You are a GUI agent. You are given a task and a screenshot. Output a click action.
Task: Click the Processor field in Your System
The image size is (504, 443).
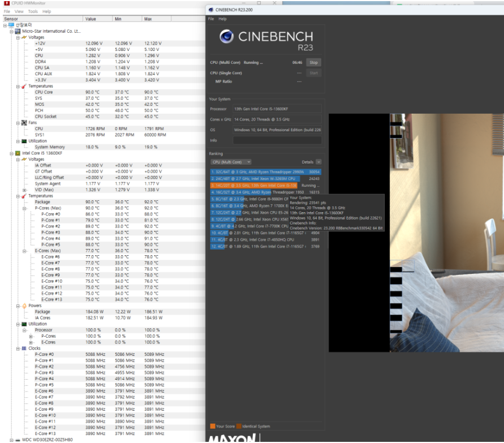277,109
